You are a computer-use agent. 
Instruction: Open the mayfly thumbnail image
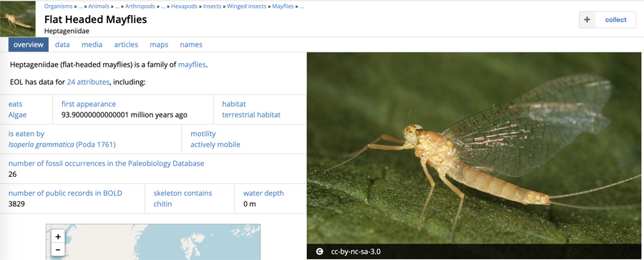coord(18,19)
